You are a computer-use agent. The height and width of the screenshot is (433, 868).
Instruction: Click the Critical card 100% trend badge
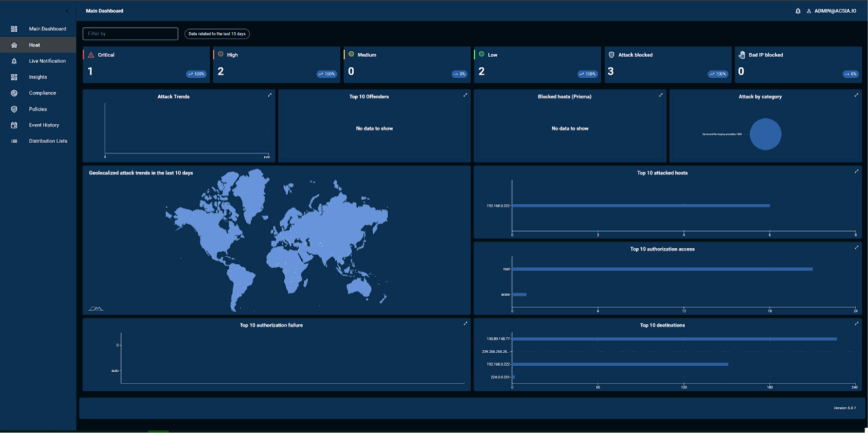(x=196, y=74)
